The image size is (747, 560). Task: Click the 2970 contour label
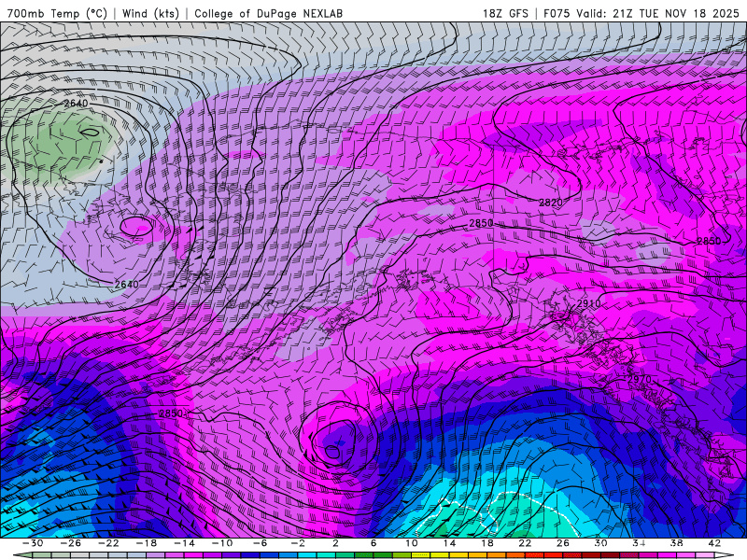pyautogui.click(x=640, y=380)
